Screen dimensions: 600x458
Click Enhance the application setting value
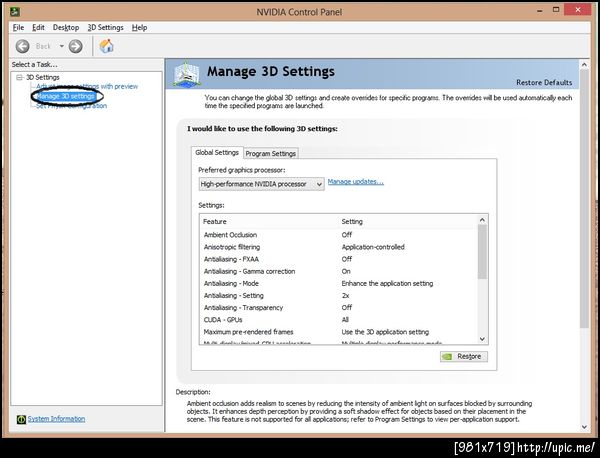(387, 284)
